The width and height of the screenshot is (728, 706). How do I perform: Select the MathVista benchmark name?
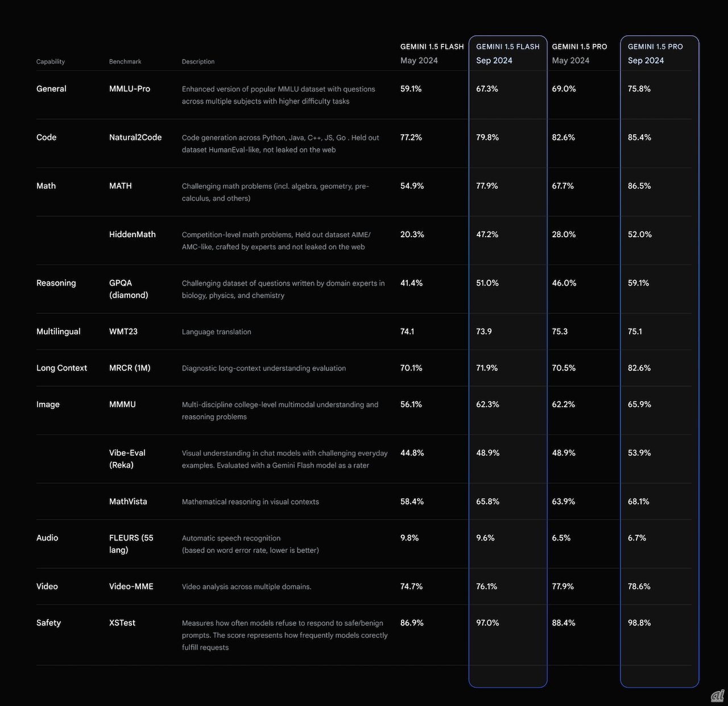point(128,501)
